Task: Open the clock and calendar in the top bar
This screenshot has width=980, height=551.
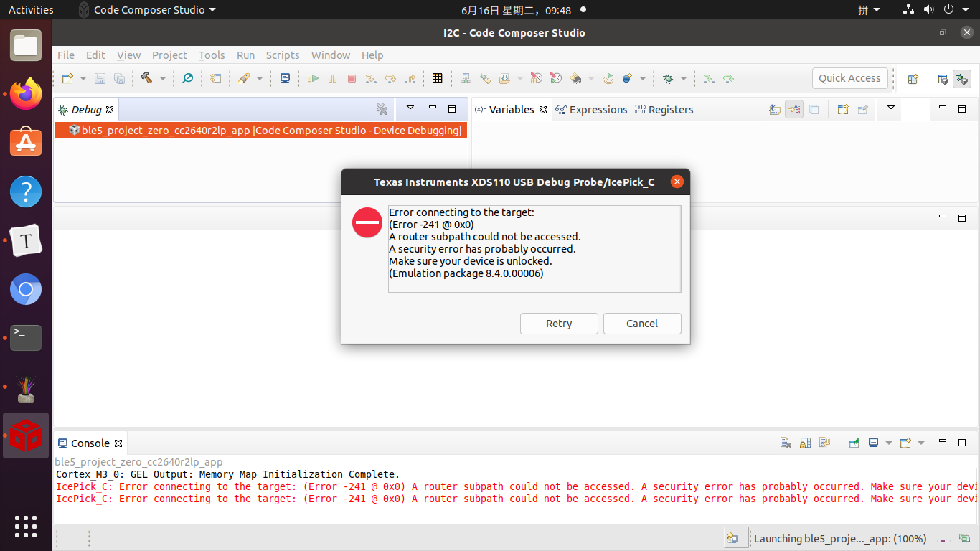Action: [x=517, y=10]
